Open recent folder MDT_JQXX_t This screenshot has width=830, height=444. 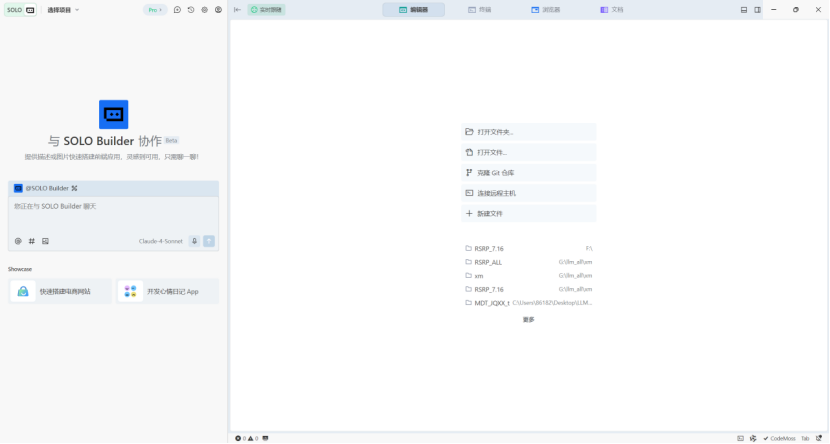[x=529, y=303]
